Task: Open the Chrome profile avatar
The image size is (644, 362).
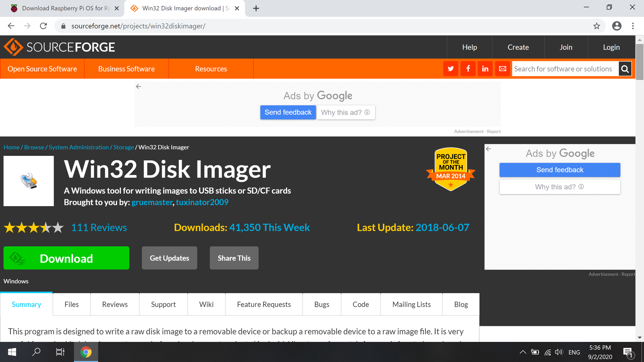Action: tap(617, 26)
